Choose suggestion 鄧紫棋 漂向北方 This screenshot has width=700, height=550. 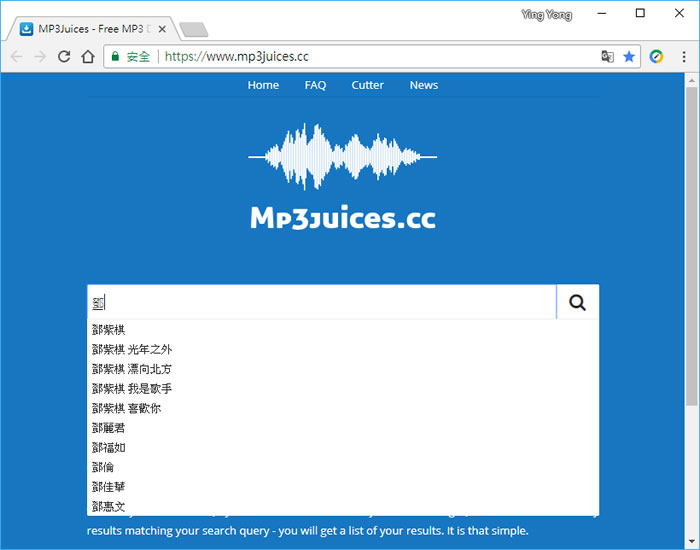[x=343, y=369]
